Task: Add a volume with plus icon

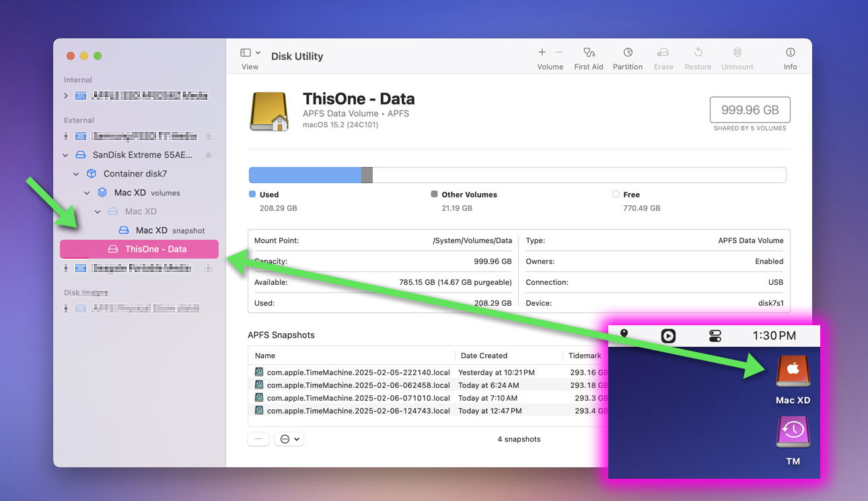Action: point(542,53)
